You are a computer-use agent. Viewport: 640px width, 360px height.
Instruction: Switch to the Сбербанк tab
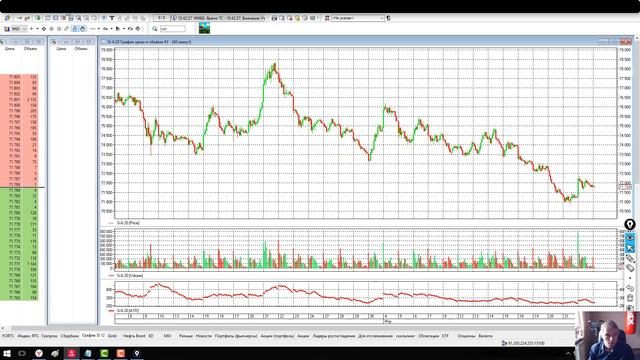[69, 336]
